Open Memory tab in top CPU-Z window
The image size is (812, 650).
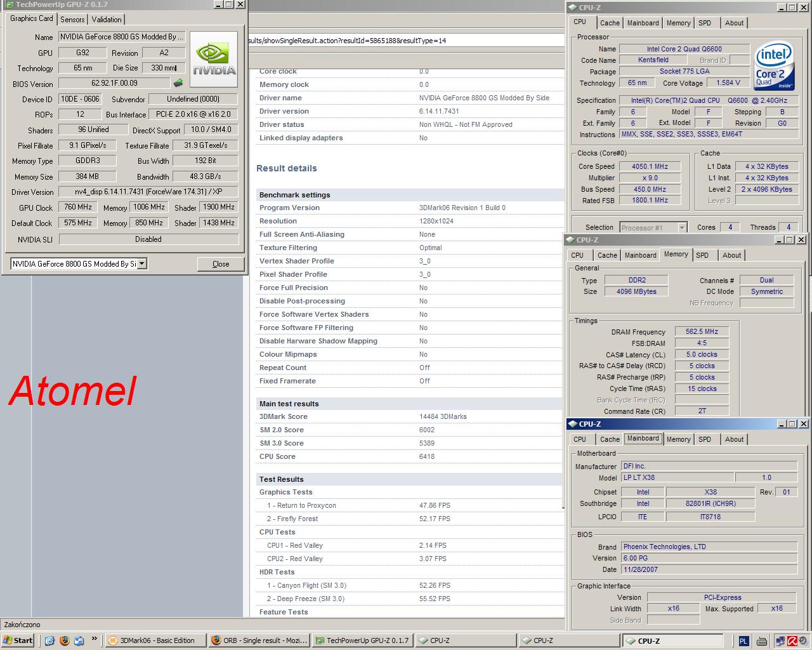pyautogui.click(x=678, y=23)
